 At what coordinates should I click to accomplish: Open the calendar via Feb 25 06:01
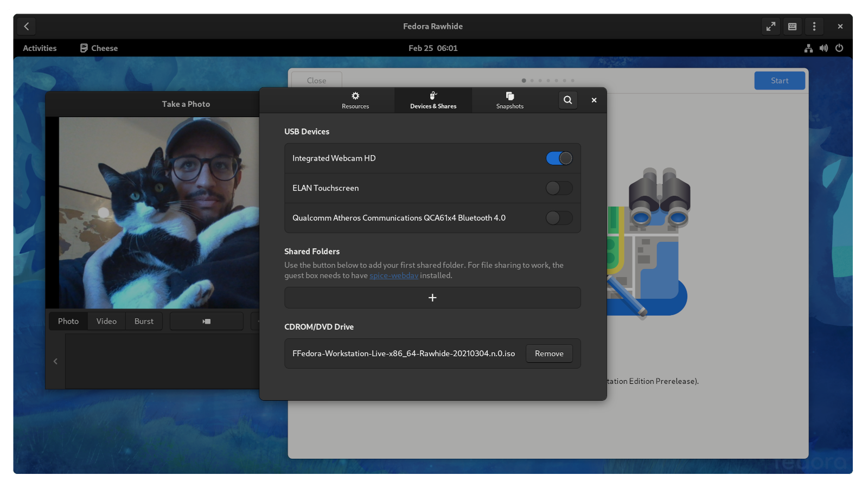[x=432, y=48]
